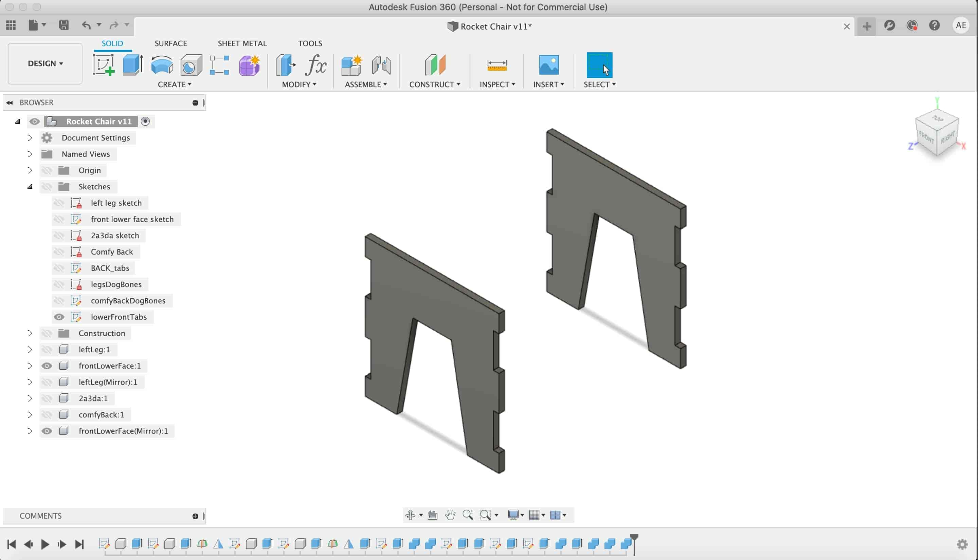The image size is (978, 560).
Task: Jump to timeline beginning
Action: pyautogui.click(x=12, y=544)
